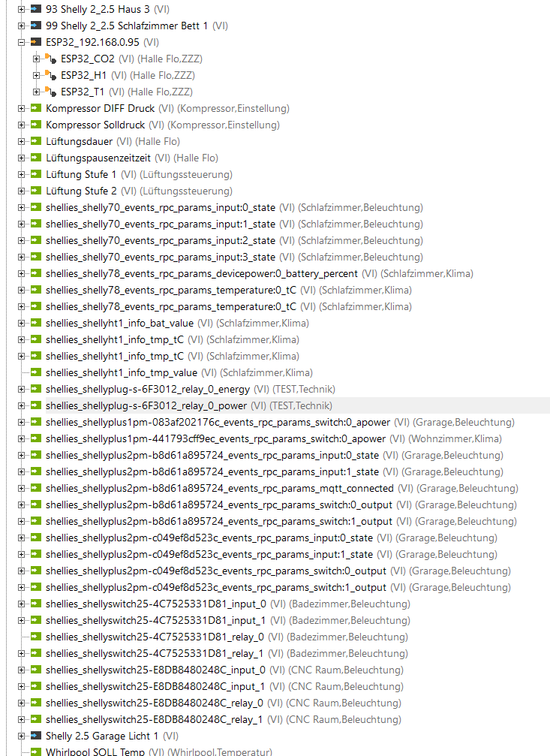The image size is (550, 756).
Task: Click the green icon of Lüftung Stufe 1
Action: coord(36,174)
